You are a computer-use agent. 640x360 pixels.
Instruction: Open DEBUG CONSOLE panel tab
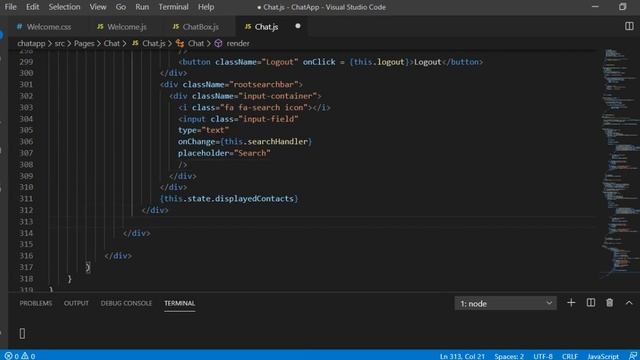tap(126, 303)
